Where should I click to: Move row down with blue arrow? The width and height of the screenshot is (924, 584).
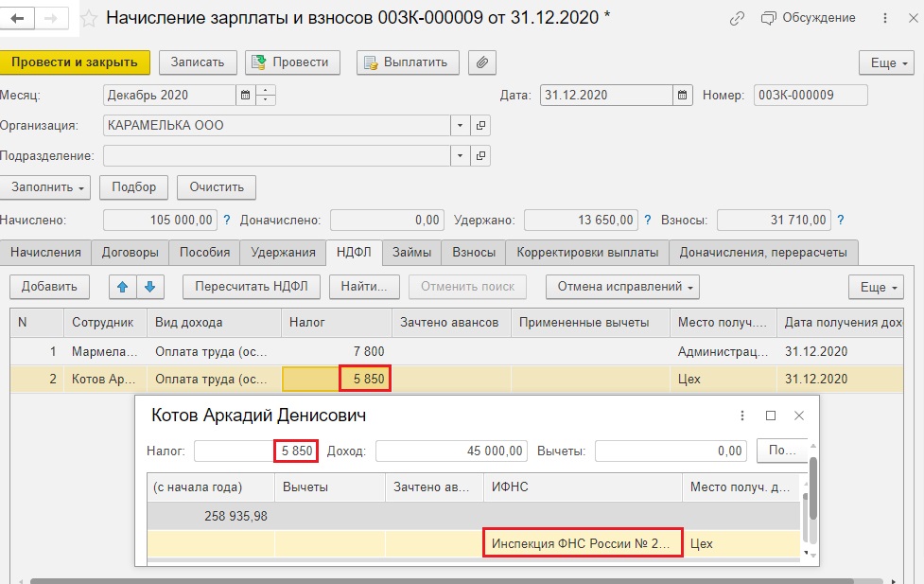[x=149, y=287]
